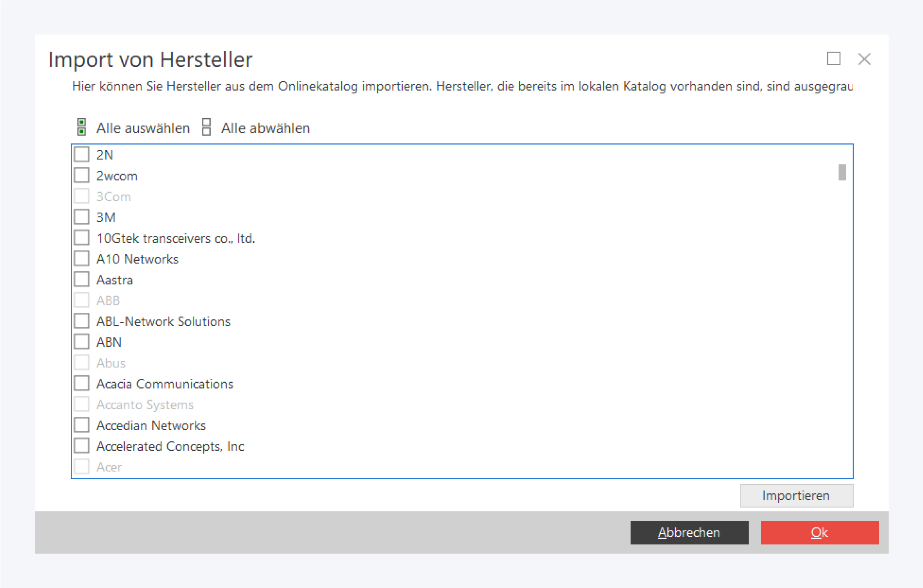The image size is (923, 588).
Task: Toggle the Aastra checkbox
Action: click(82, 280)
